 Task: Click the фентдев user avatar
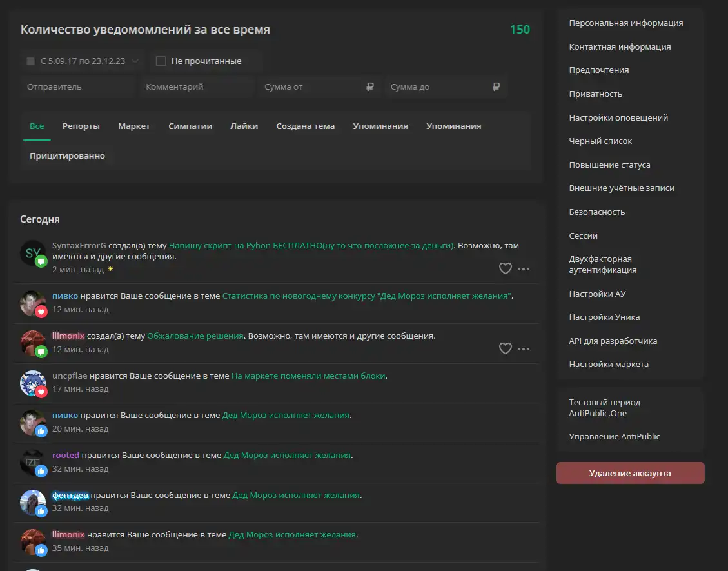click(x=32, y=502)
